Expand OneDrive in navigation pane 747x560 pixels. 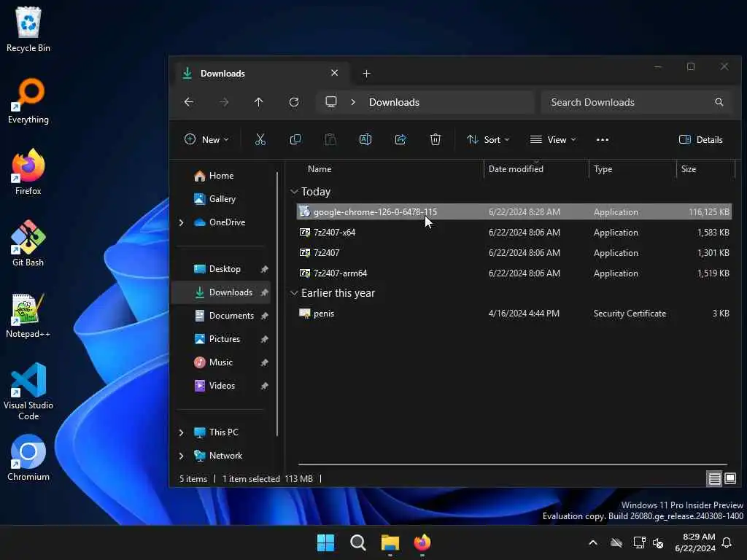point(181,222)
